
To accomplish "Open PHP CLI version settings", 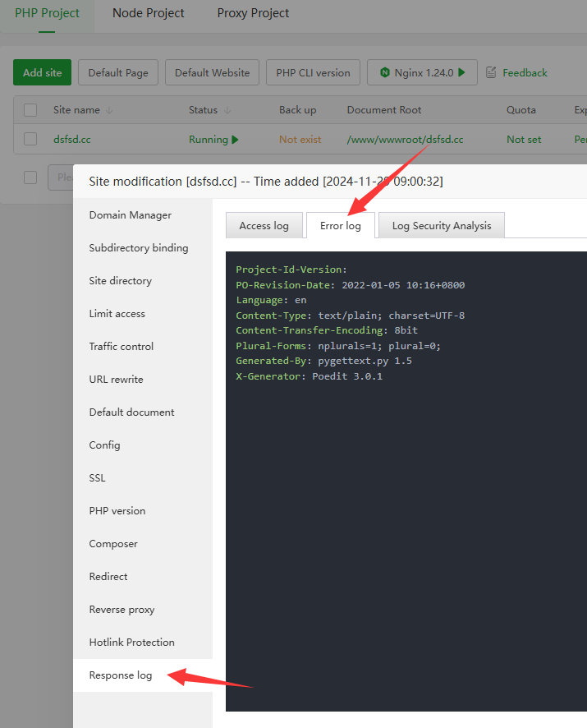I will point(313,72).
